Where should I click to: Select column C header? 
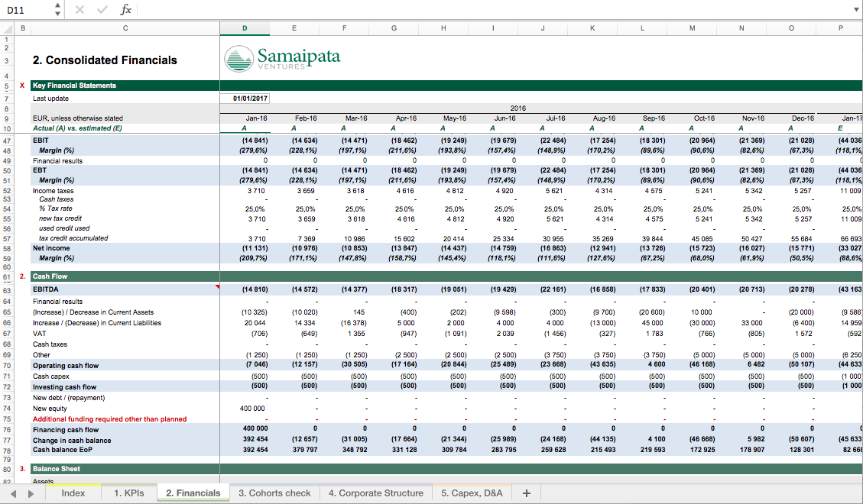coord(125,28)
